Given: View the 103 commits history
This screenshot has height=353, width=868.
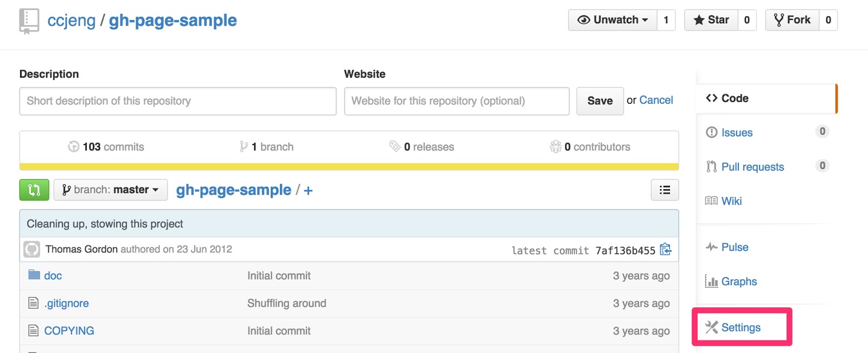Looking at the screenshot, I should (106, 147).
